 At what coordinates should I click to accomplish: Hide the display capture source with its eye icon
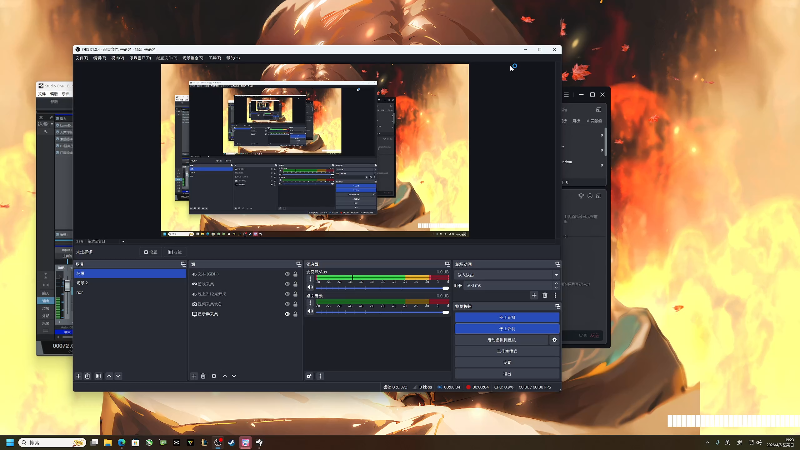tap(287, 314)
